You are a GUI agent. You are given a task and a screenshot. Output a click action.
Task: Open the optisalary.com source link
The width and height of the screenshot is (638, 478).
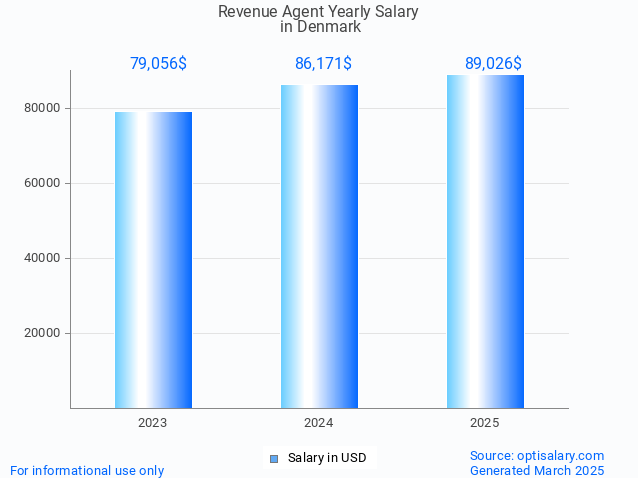(x=537, y=455)
